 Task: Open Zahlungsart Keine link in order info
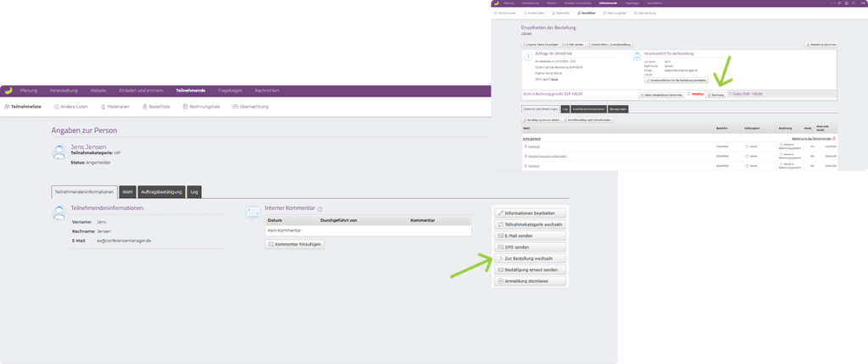(x=554, y=79)
